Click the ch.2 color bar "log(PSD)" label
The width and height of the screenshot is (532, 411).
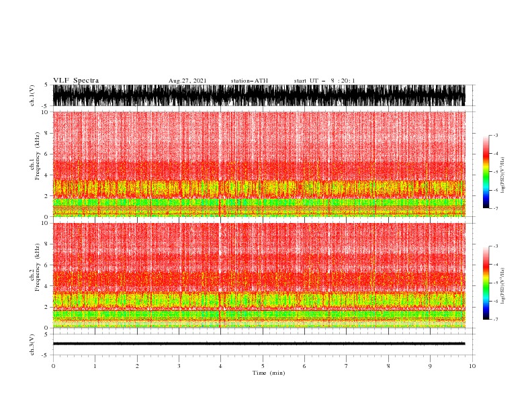click(x=503, y=286)
